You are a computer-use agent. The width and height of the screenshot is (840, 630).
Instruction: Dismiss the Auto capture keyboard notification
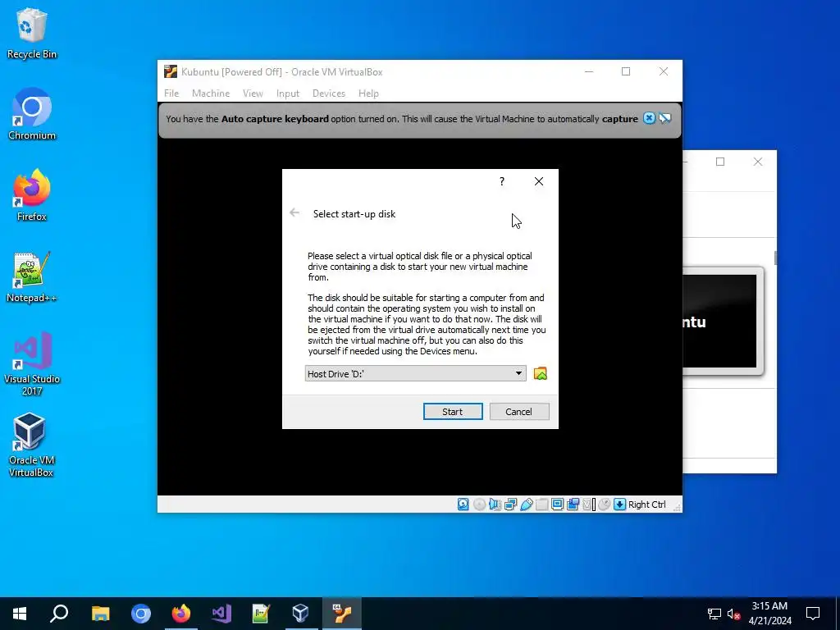click(650, 118)
